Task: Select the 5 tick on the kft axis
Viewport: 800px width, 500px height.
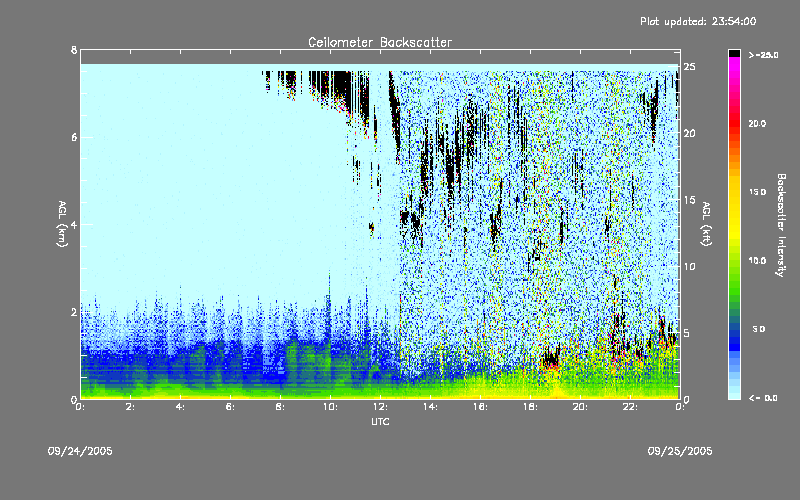Action: pyautogui.click(x=687, y=333)
